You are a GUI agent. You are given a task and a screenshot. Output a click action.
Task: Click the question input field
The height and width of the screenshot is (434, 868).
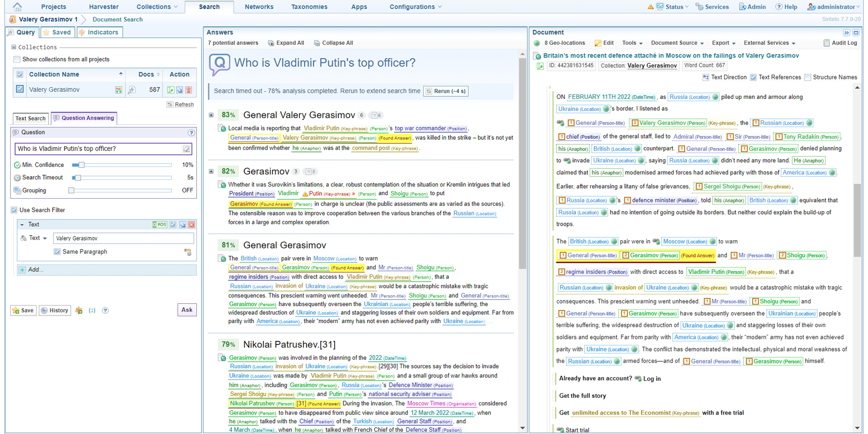[x=103, y=149]
